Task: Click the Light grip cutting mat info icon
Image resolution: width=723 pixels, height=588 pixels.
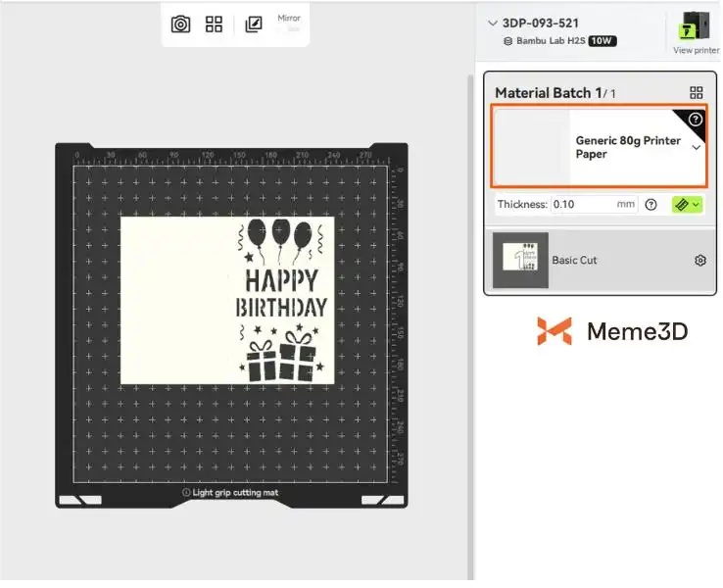Action: (x=186, y=493)
